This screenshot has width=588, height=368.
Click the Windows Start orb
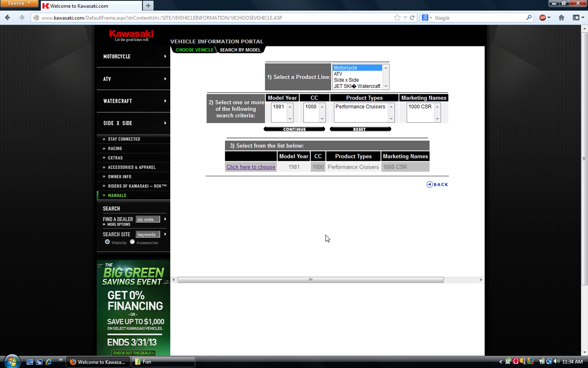(x=12, y=361)
